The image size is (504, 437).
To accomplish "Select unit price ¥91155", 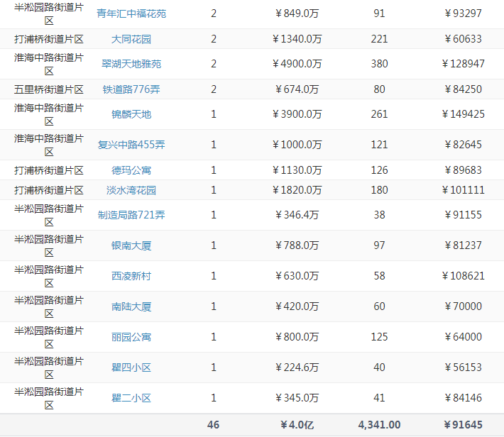I will coord(463,215).
